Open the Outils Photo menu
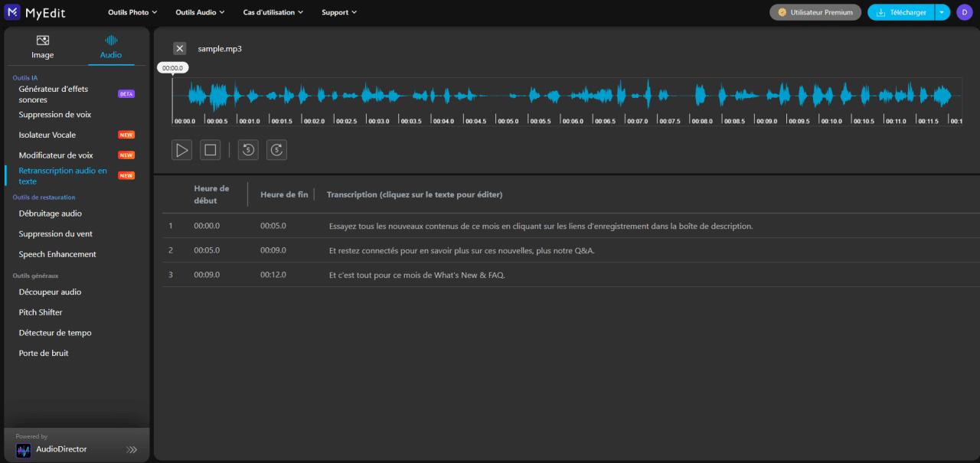 132,12
